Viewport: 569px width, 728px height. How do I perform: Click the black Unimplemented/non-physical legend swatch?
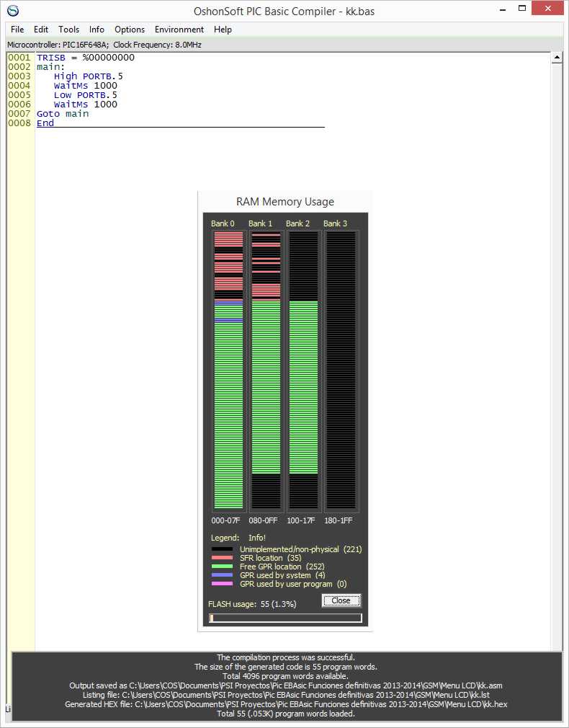[222, 549]
